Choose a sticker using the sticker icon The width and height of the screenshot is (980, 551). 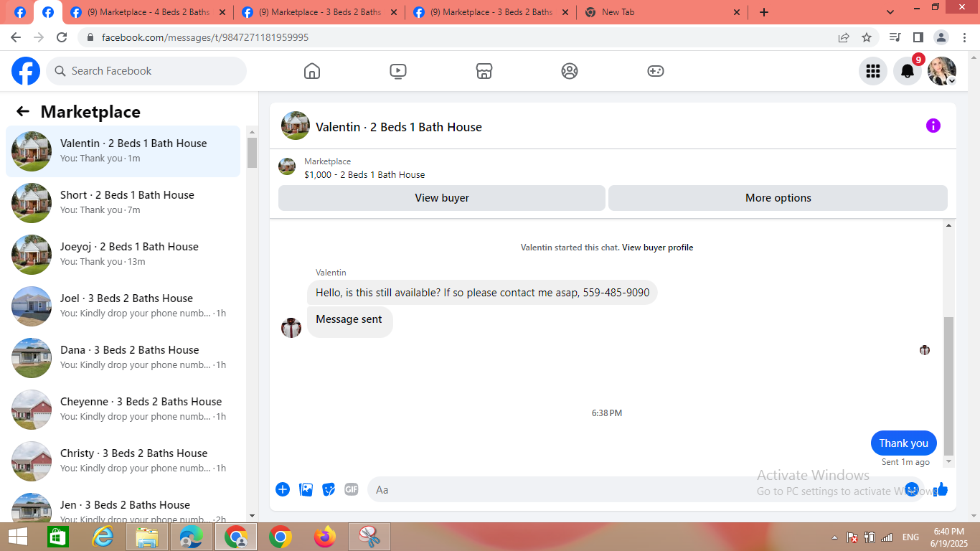pyautogui.click(x=329, y=489)
